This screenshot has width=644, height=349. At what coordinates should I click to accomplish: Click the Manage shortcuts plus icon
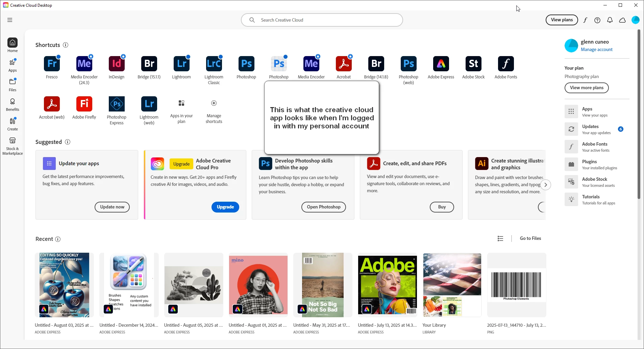pyautogui.click(x=214, y=103)
